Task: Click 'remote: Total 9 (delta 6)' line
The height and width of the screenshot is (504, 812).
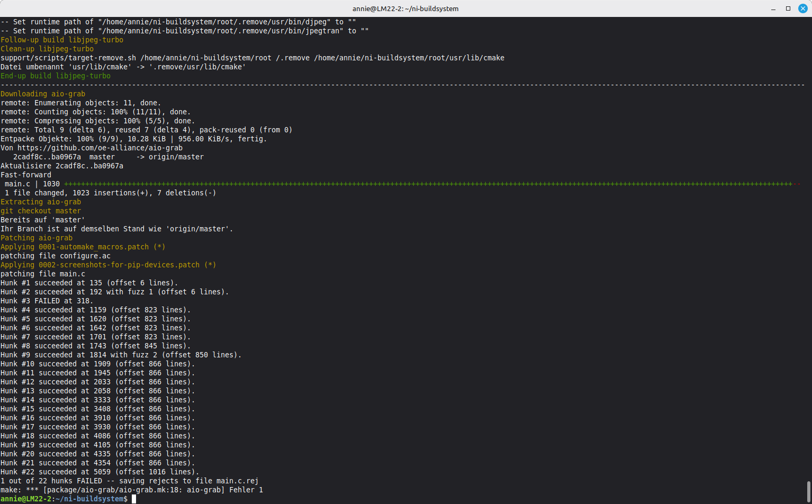Action: [147, 130]
